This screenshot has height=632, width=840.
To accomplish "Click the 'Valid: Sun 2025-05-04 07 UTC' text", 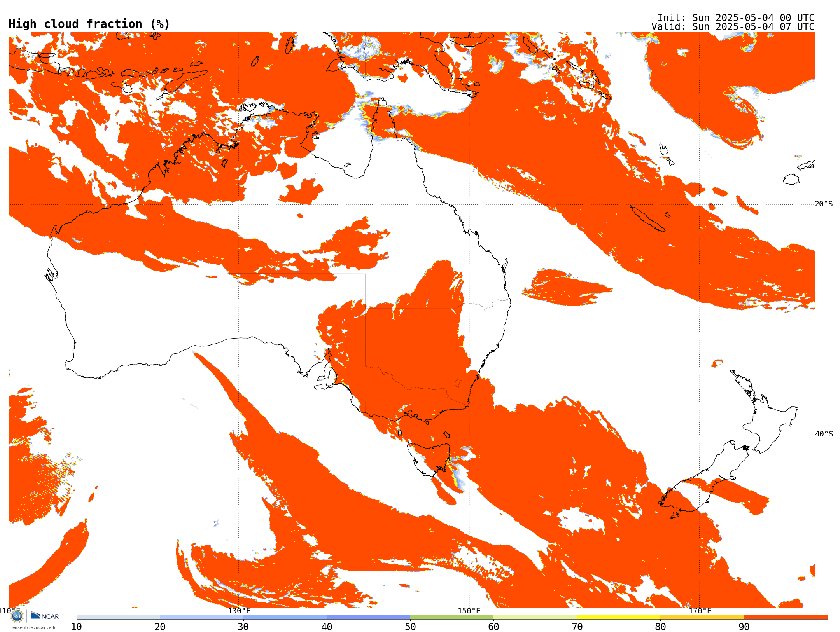I will (x=733, y=27).
